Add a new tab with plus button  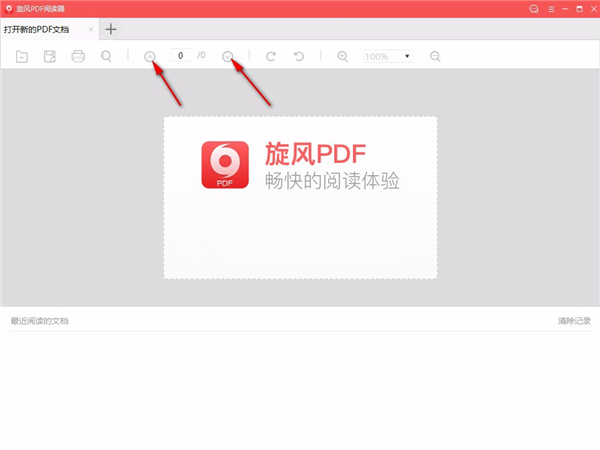click(x=111, y=29)
